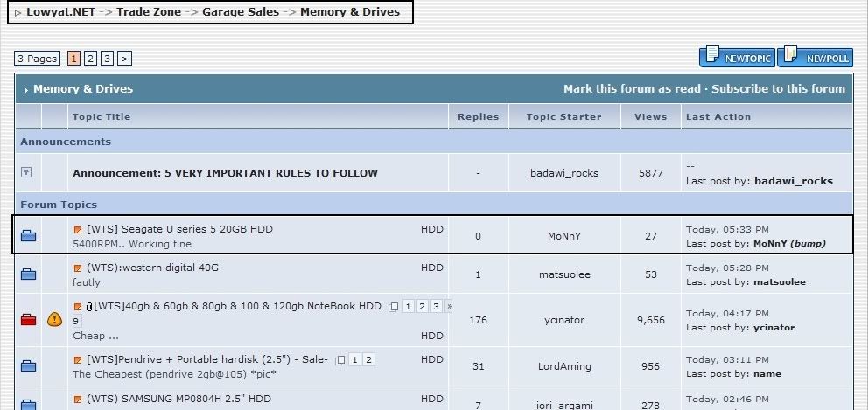
Task: Go to page 3 of the forum
Action: pyautogui.click(x=107, y=59)
